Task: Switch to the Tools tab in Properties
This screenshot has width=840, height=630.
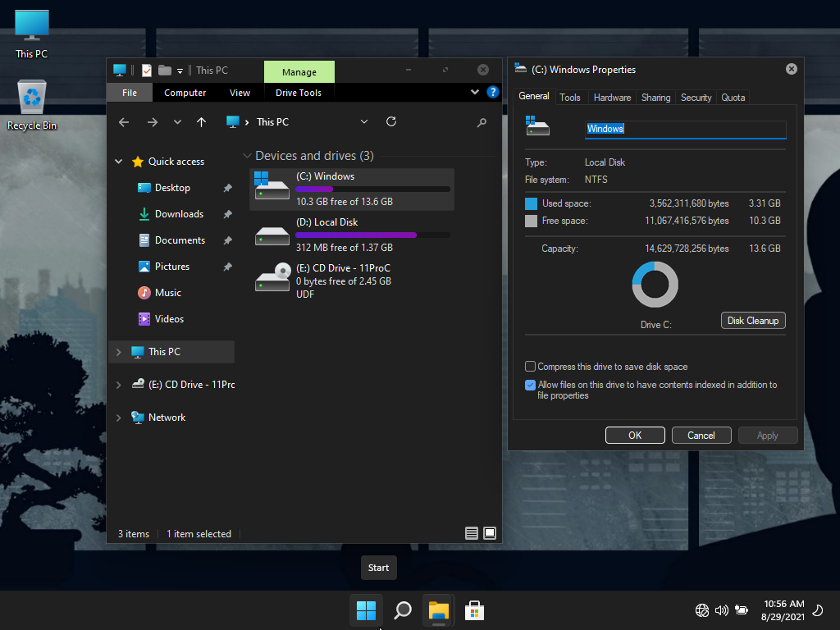Action: 570,98
